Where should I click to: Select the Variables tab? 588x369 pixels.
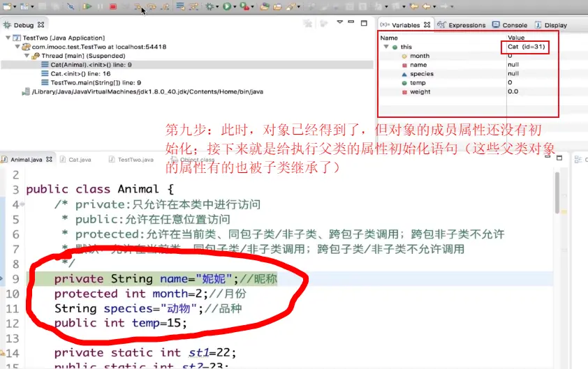(x=405, y=25)
